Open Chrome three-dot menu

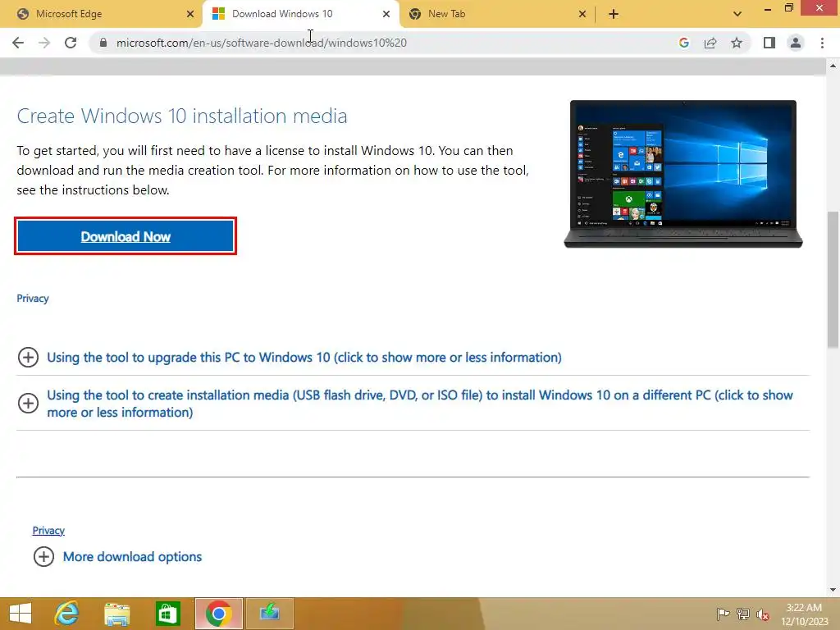pyautogui.click(x=822, y=43)
